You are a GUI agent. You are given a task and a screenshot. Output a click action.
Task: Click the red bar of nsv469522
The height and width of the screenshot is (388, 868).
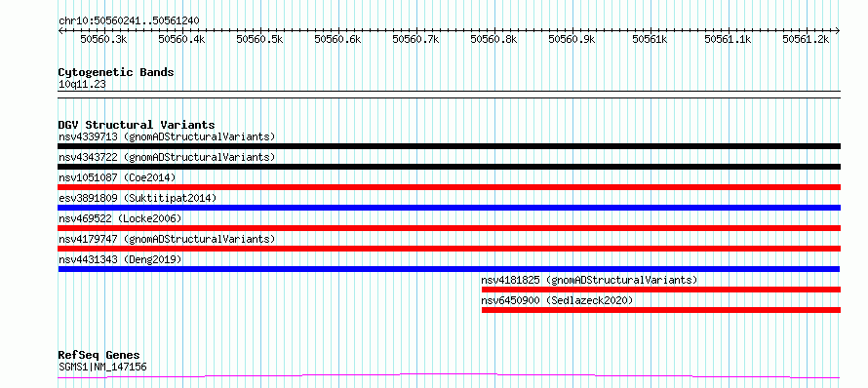click(450, 228)
